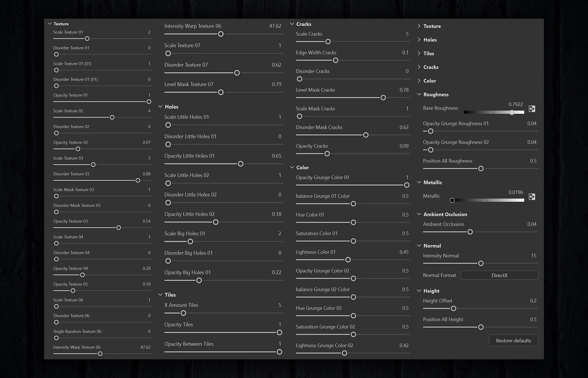The width and height of the screenshot is (588, 378).
Task: Click the Scale Cracks value field
Action: click(x=407, y=34)
